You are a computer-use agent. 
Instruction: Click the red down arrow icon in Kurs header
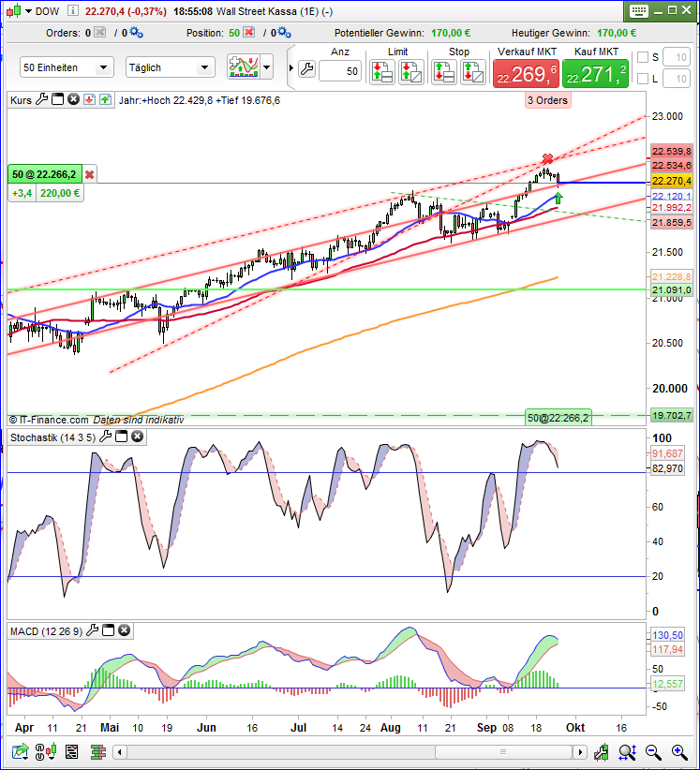[x=89, y=99]
